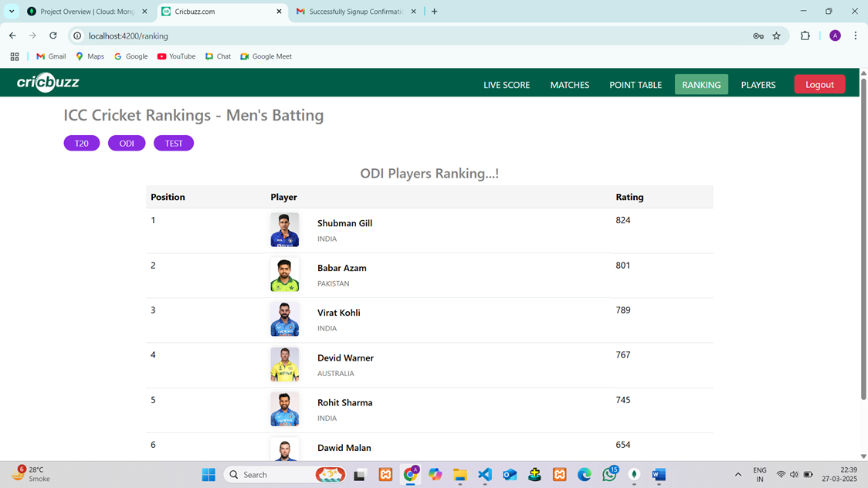Select the T20 rankings filter

(81, 143)
